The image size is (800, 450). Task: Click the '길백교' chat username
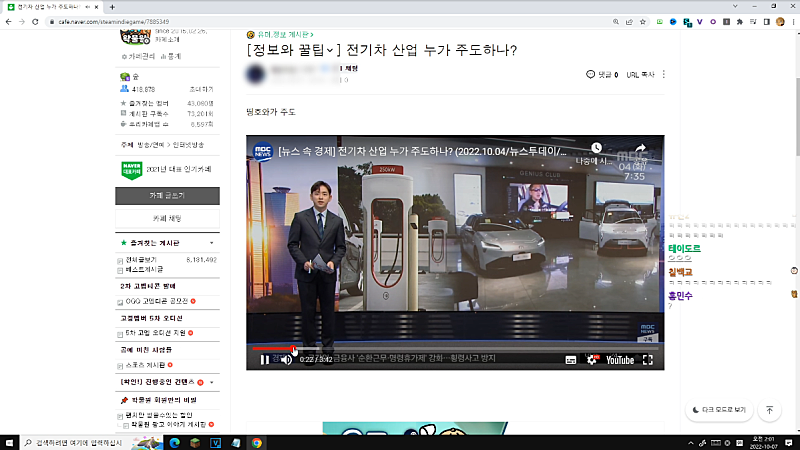tap(680, 272)
